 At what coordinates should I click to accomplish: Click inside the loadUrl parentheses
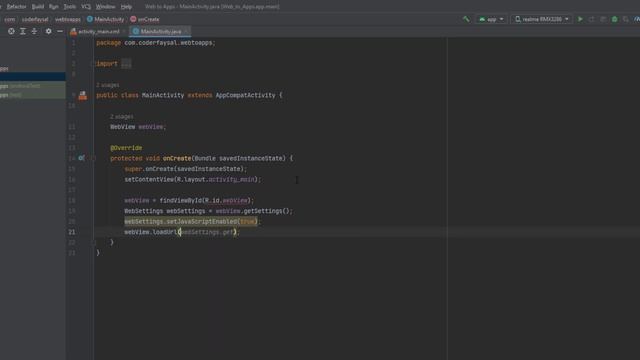(207, 232)
